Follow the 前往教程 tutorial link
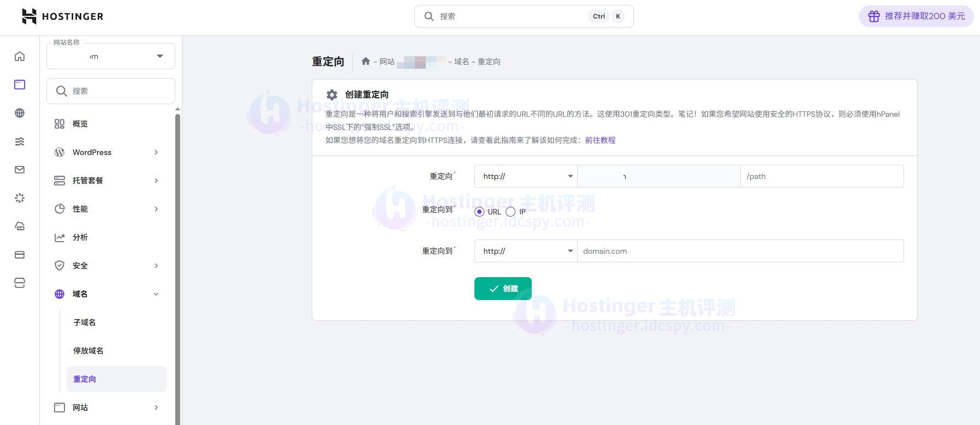This screenshot has height=425, width=980. (600, 140)
